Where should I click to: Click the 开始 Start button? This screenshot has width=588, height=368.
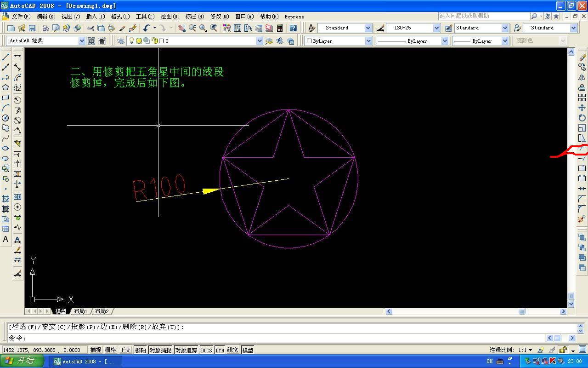tap(22, 361)
